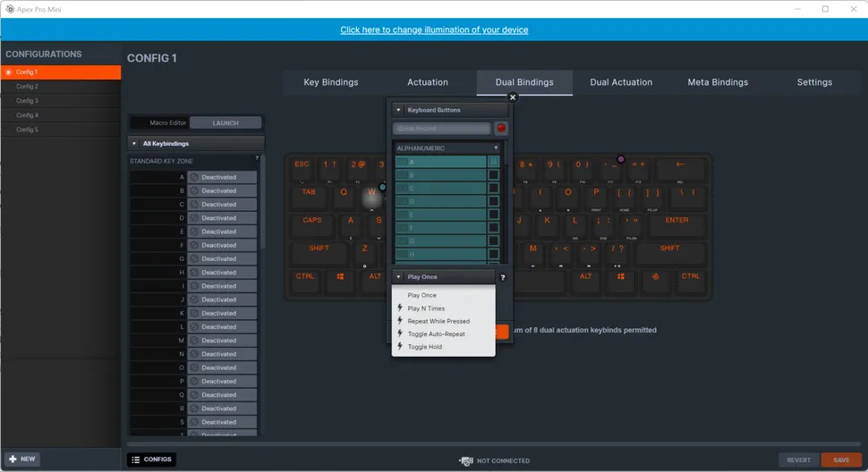Tick the checkbox for key B
Viewport: 868px width, 472px height.
[493, 174]
